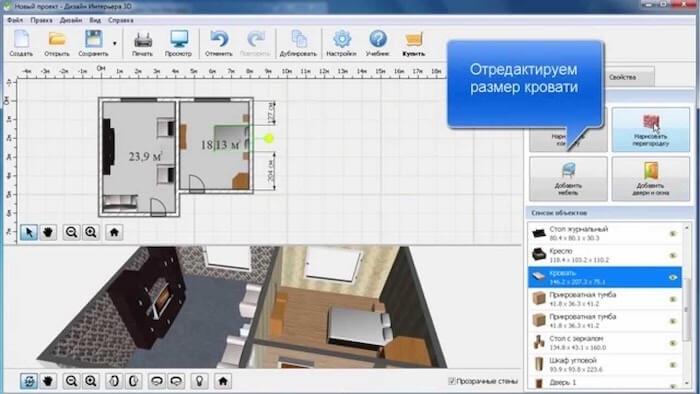Screen dimensions: 700x394
Task: Click the object list scrollbar down arrow
Action: point(687,384)
